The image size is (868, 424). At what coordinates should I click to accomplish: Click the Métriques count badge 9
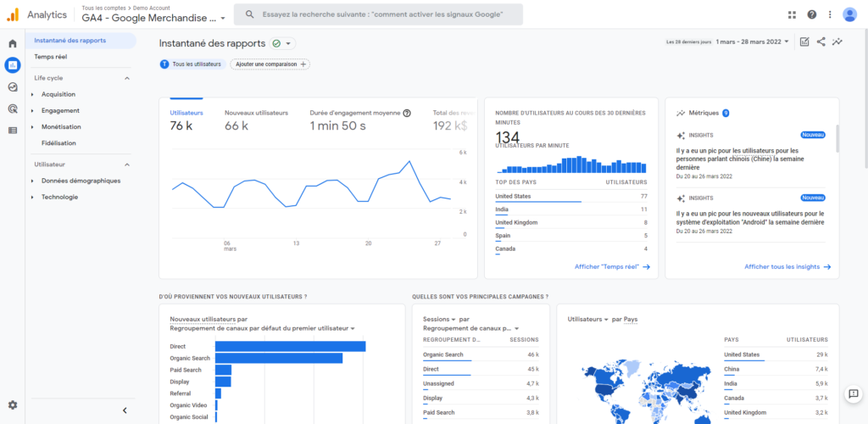tap(726, 113)
